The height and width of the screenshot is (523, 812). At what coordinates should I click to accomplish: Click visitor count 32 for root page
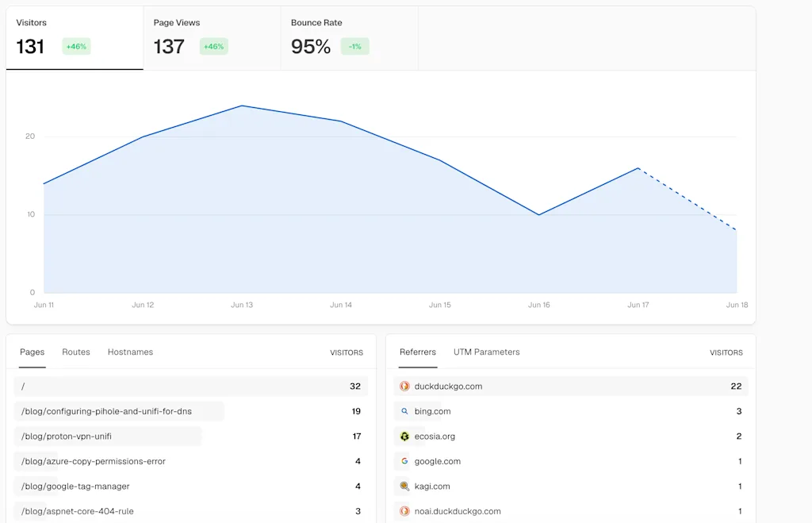355,386
